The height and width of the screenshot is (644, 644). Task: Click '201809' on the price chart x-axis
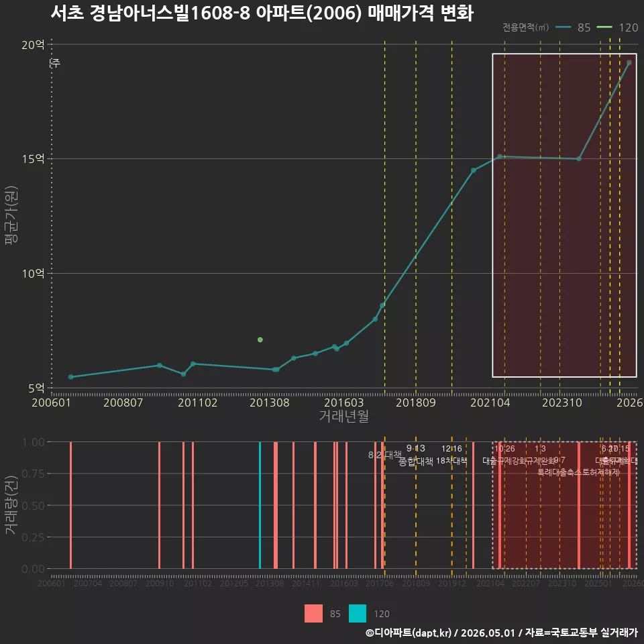[x=416, y=402]
